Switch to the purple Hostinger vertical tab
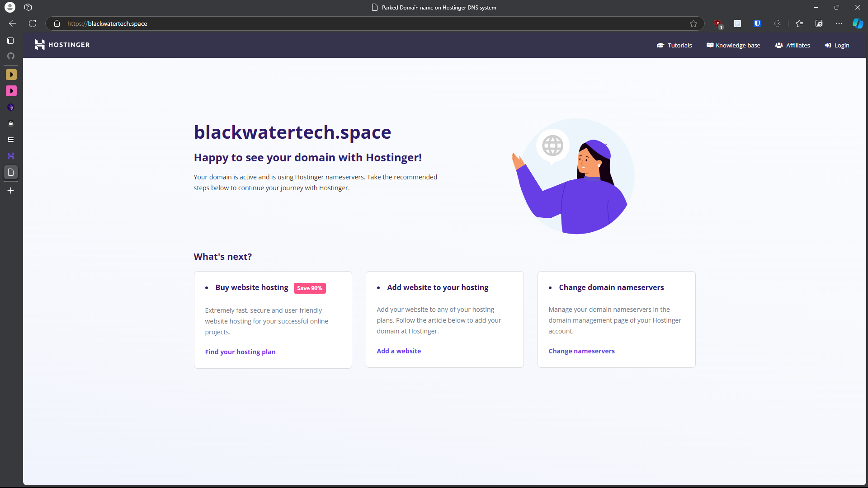This screenshot has width=868, height=488. tap(11, 156)
